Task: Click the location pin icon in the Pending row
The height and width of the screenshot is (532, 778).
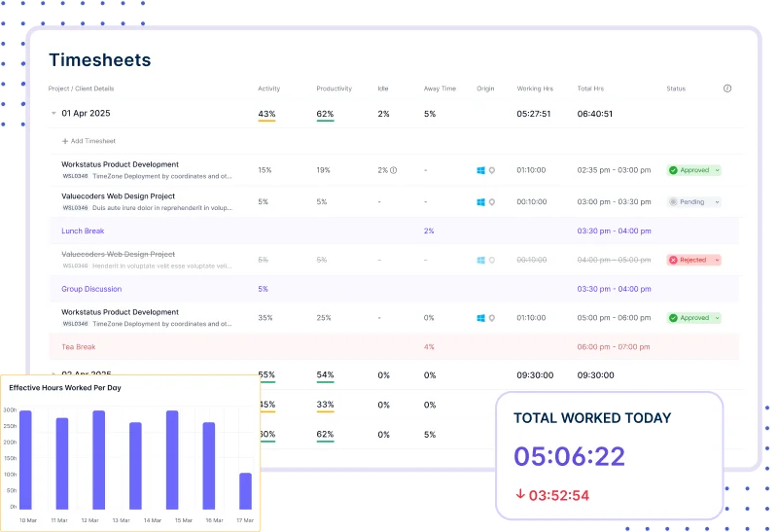Action: click(492, 202)
